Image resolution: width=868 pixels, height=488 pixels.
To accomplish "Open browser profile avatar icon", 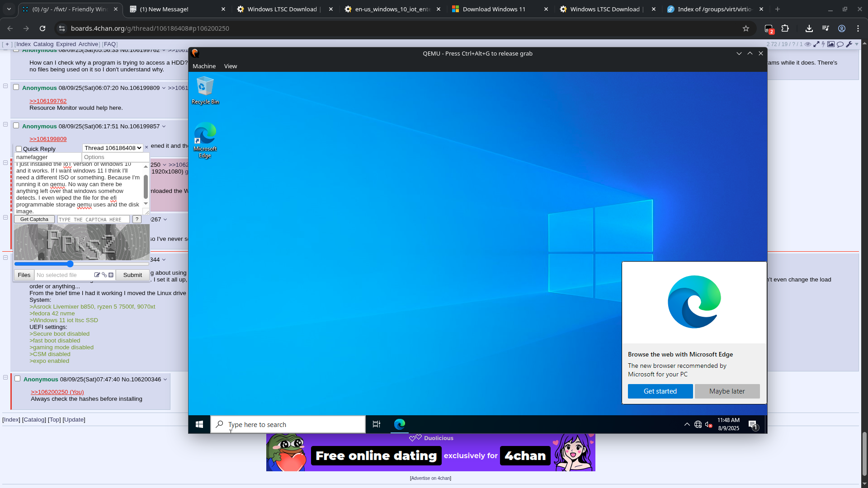I will tap(842, 28).
